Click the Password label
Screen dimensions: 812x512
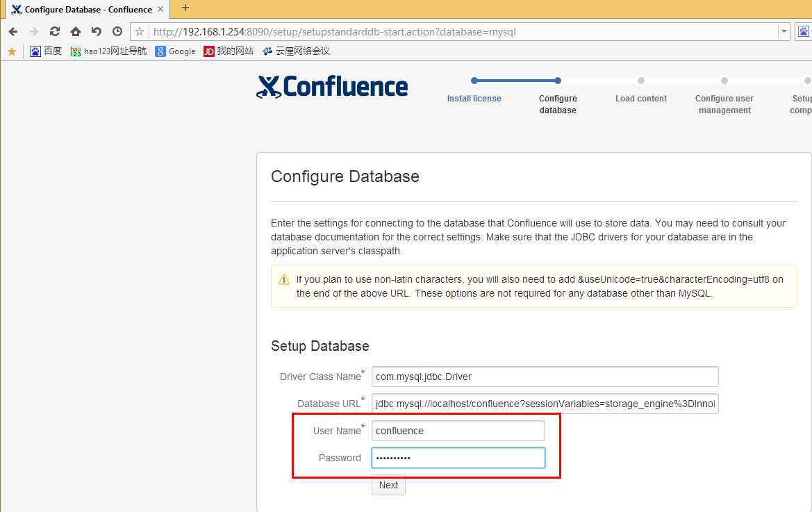340,458
